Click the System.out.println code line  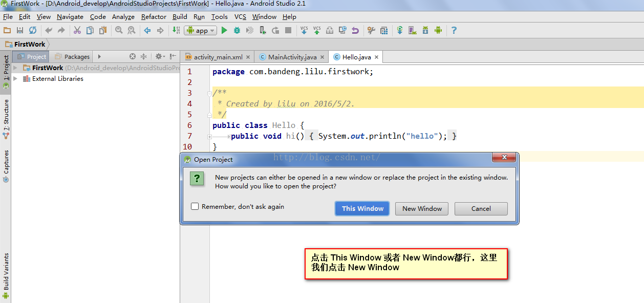382,136
